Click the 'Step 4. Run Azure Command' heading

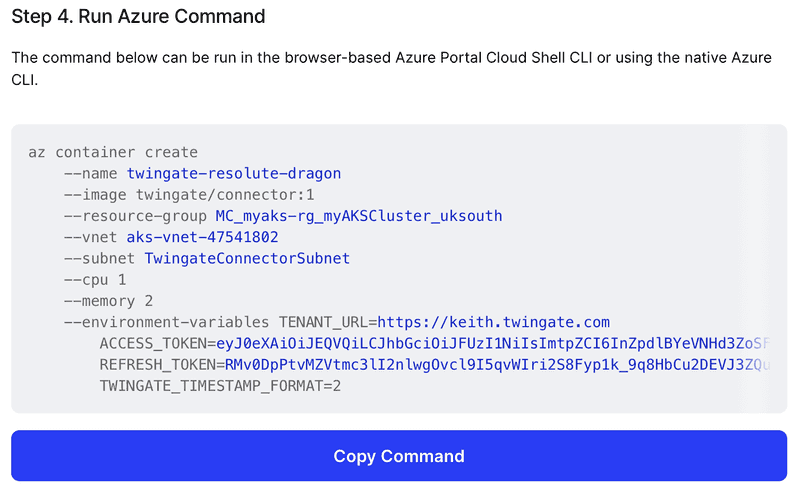(138, 16)
